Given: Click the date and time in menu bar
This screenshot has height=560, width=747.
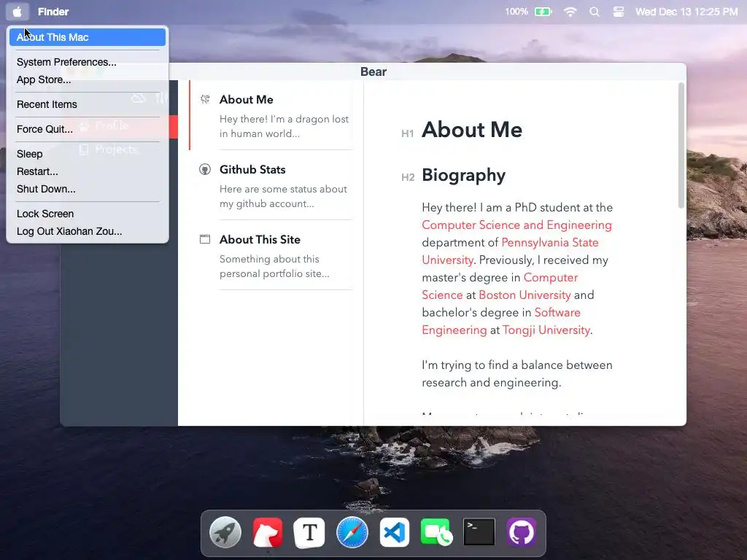Looking at the screenshot, I should tap(686, 12).
